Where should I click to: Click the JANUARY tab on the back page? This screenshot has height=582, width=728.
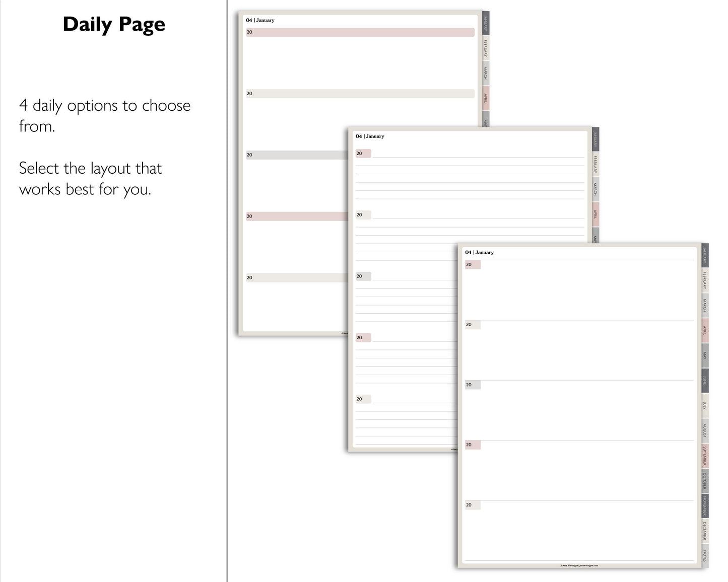click(x=486, y=23)
